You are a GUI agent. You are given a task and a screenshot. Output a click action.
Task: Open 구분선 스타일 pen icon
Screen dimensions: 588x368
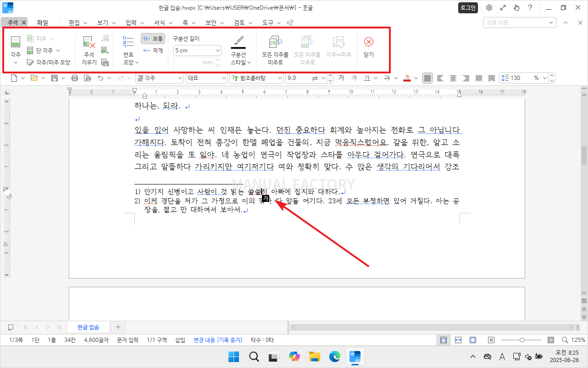coord(238,42)
